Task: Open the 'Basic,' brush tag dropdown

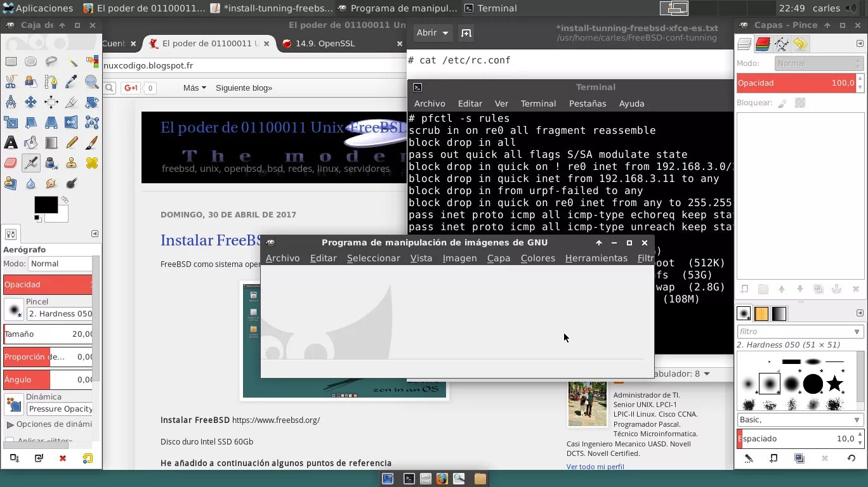Action: click(x=800, y=420)
